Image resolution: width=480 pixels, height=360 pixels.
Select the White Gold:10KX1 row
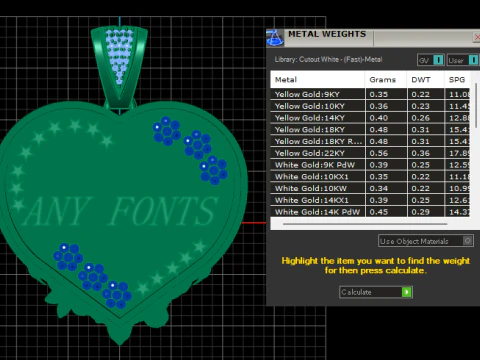click(x=370, y=176)
